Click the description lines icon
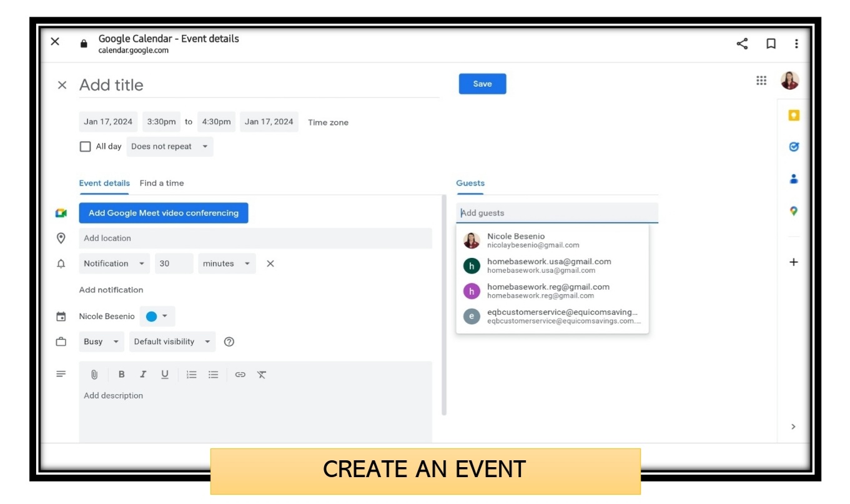This screenshot has width=850, height=504. 61,374
